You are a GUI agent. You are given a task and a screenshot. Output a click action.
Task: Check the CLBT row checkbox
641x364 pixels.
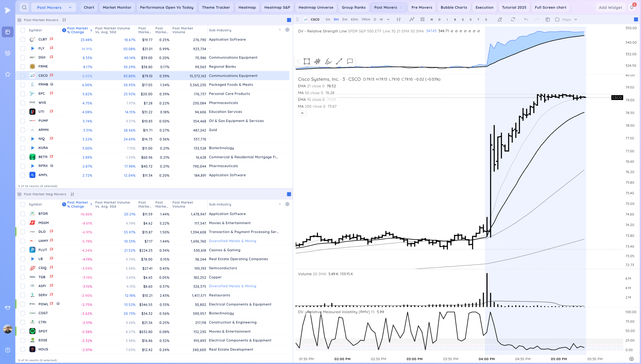pos(23,40)
